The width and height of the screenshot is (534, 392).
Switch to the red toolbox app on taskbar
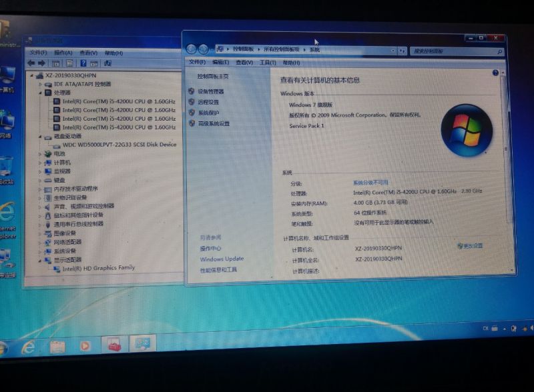pyautogui.click(x=114, y=345)
